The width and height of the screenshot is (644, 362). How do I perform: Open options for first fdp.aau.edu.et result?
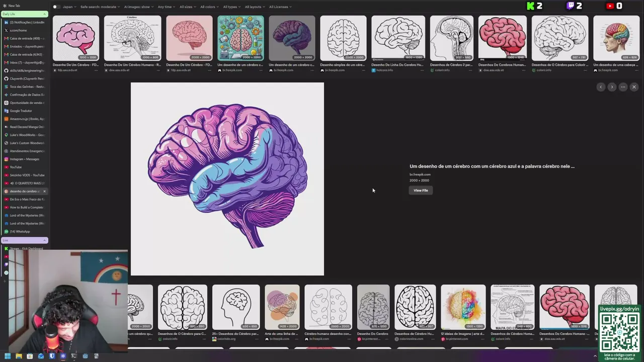coord(96,70)
